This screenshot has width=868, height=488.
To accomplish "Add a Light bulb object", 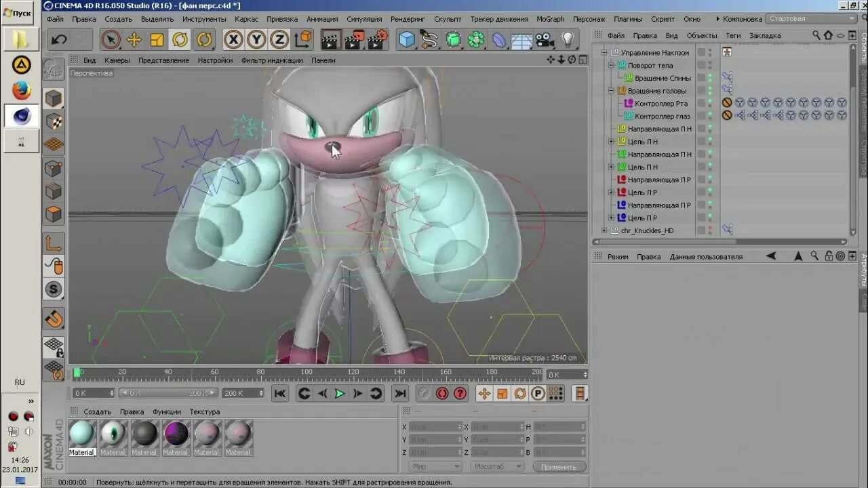I will pos(568,40).
